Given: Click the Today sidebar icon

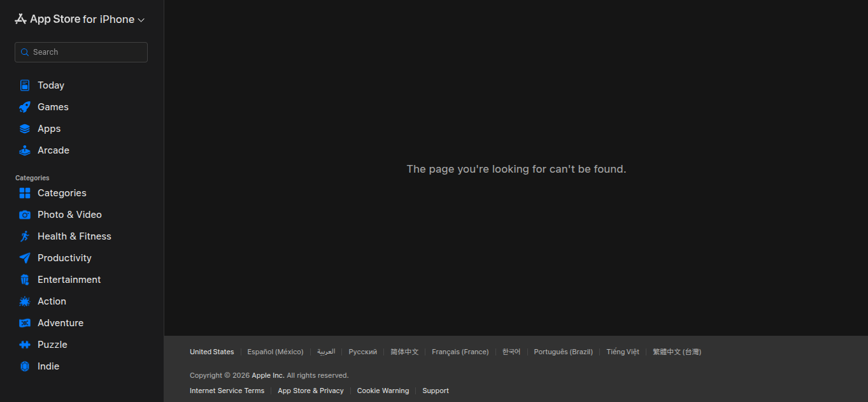Looking at the screenshot, I should [x=25, y=85].
